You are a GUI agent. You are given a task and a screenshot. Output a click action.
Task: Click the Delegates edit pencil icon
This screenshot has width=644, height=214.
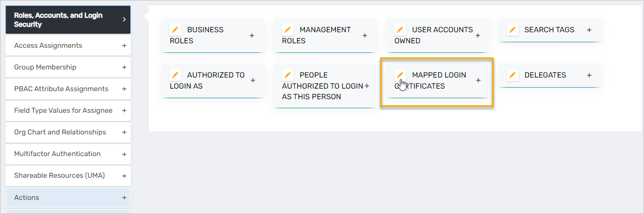[512, 75]
